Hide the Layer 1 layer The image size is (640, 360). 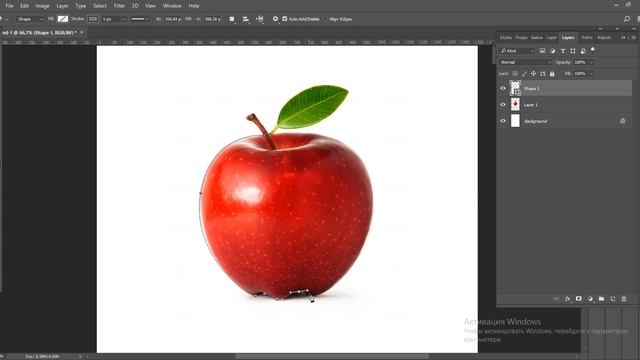(x=503, y=105)
